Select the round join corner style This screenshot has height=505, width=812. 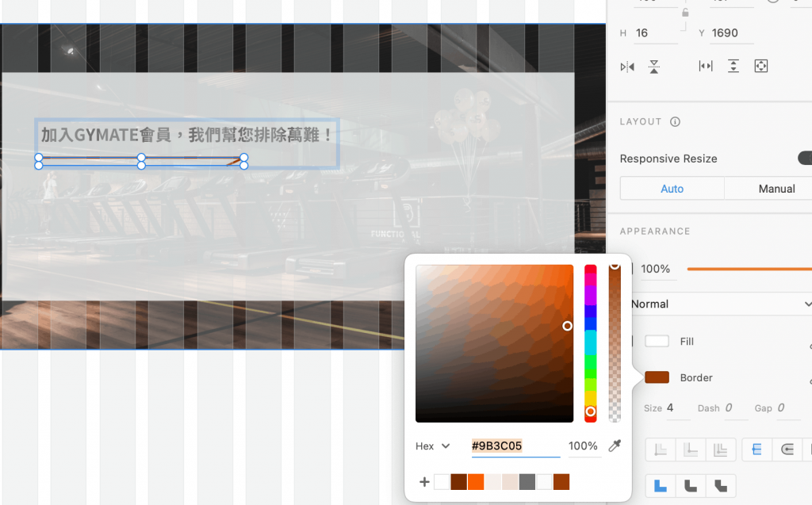point(691,486)
